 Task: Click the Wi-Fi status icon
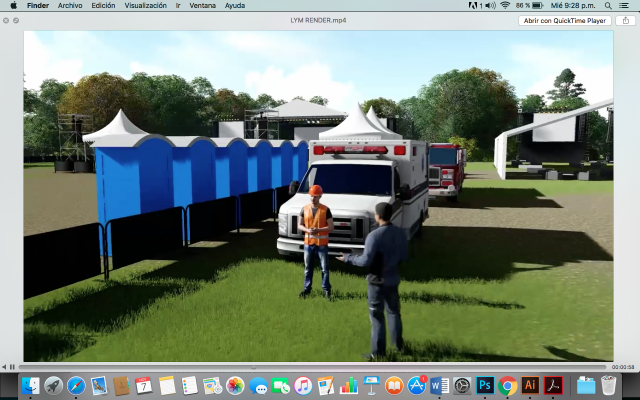[x=505, y=5]
